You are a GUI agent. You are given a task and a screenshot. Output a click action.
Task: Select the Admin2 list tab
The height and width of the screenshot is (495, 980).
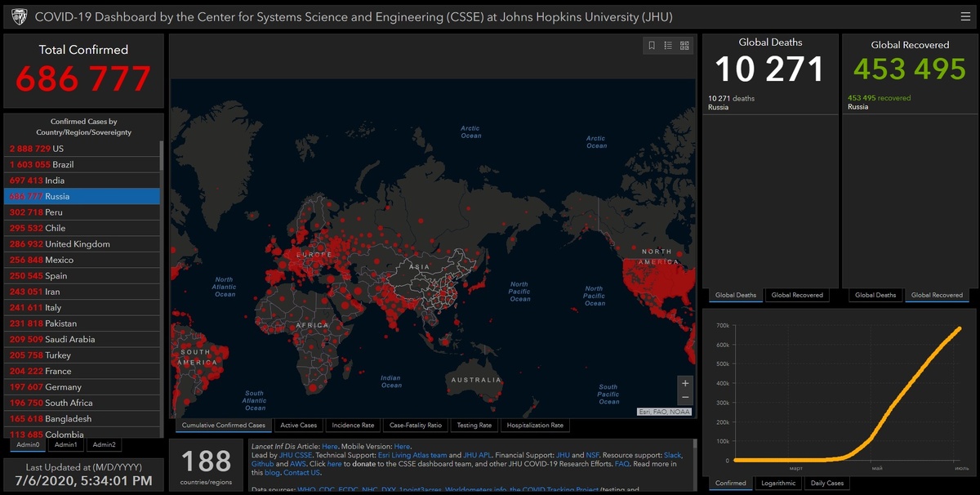pos(104,445)
